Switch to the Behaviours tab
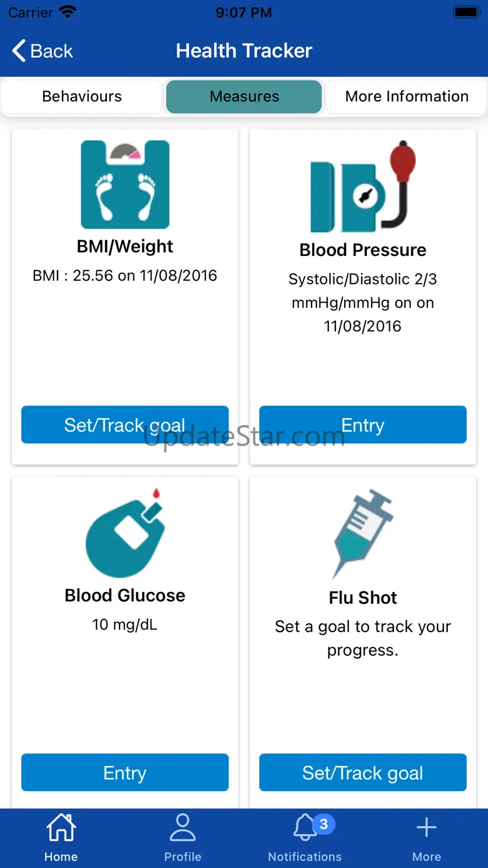This screenshot has width=488, height=868. [82, 96]
